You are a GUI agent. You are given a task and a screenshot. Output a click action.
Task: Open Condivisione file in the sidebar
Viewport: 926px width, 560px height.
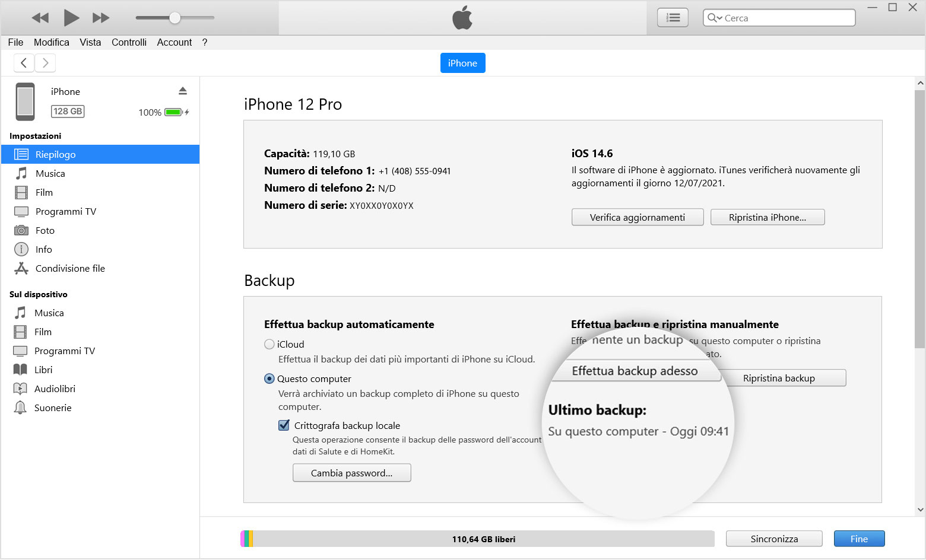pos(70,268)
